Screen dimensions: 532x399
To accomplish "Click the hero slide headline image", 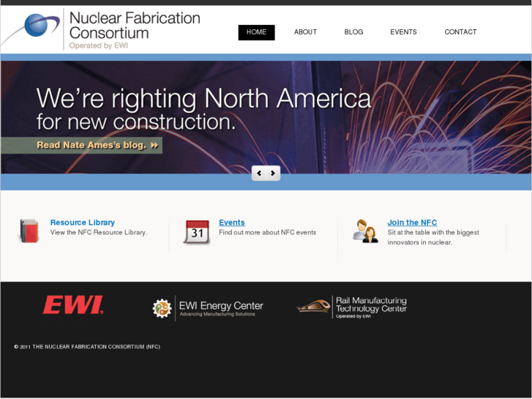I will (x=266, y=117).
